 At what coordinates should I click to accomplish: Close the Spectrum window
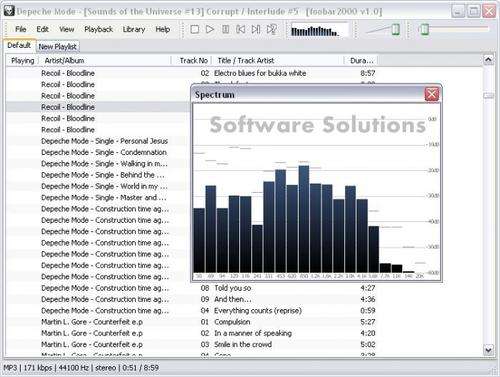tap(432, 94)
